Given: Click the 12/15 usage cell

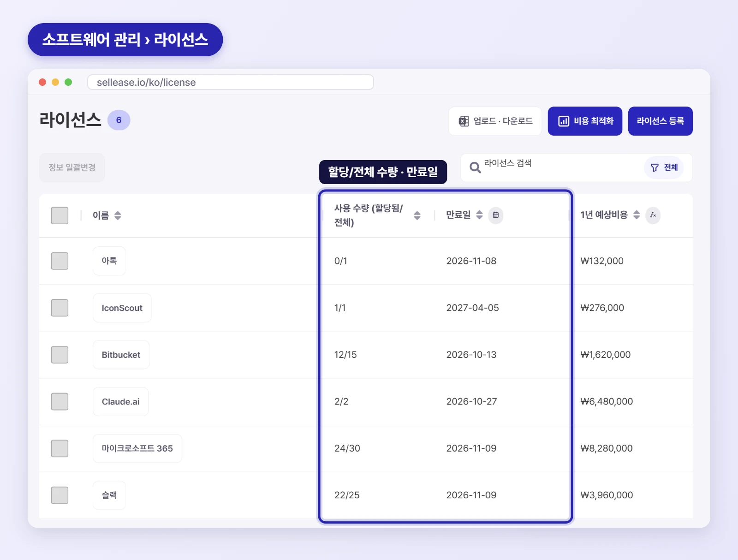Looking at the screenshot, I should 345,355.
